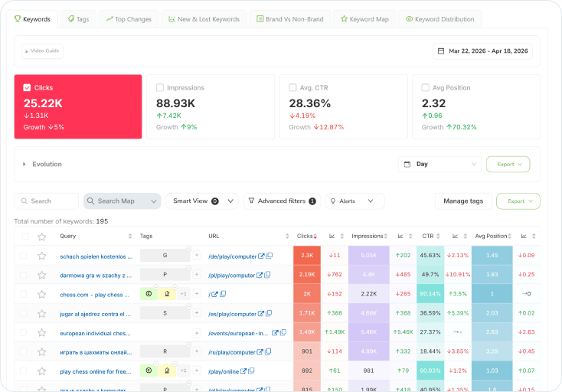Click the copyright brand tag on chess.com row

[149, 294]
